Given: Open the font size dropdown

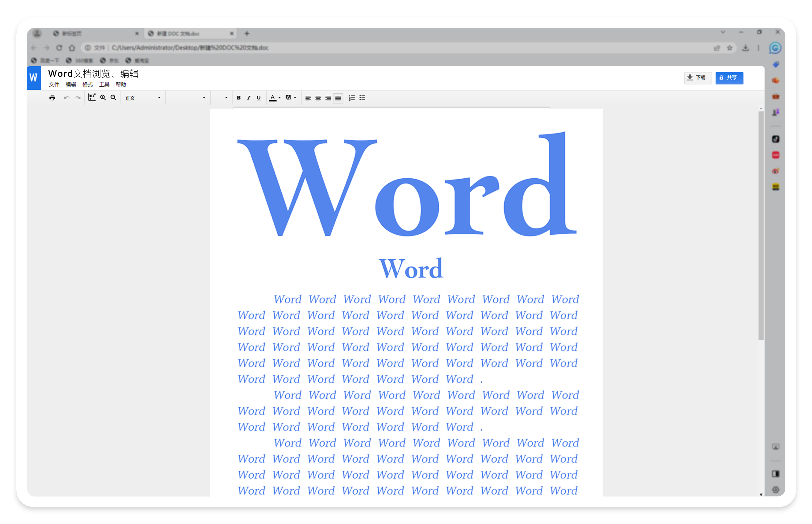Looking at the screenshot, I should (x=221, y=98).
